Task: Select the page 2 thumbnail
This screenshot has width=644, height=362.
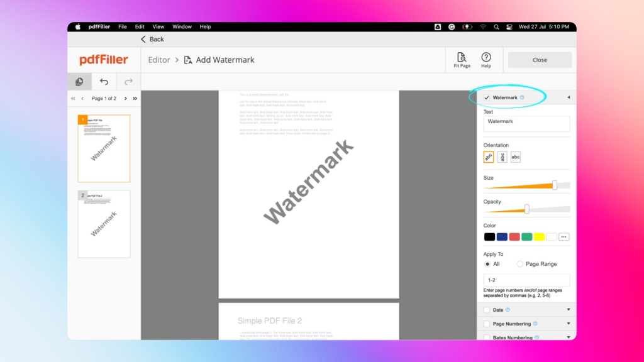Action: point(104,224)
